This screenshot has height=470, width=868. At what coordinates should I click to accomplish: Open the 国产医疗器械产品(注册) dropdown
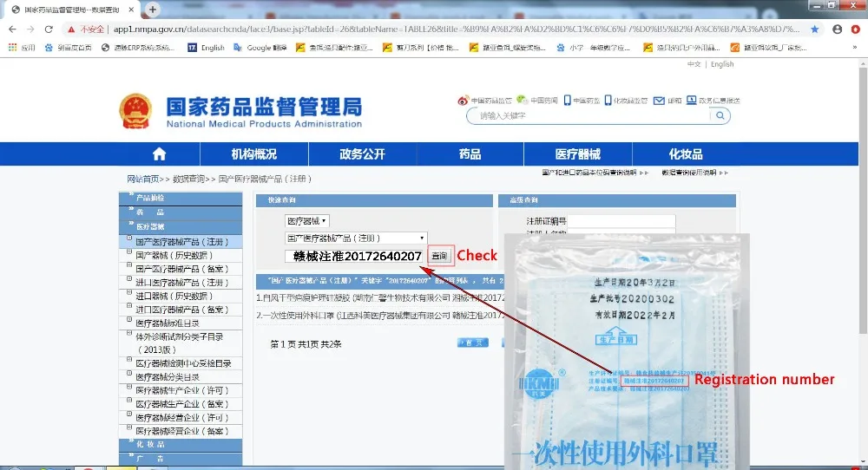coord(355,238)
